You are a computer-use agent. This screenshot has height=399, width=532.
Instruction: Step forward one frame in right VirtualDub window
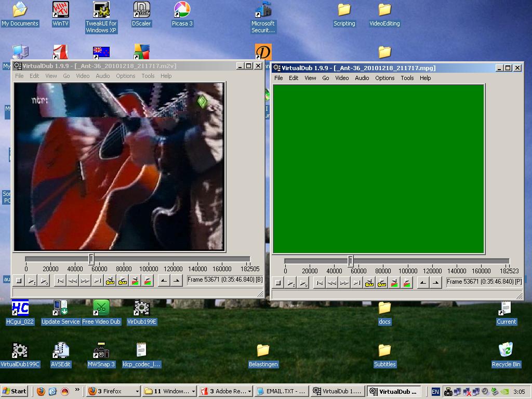click(344, 283)
